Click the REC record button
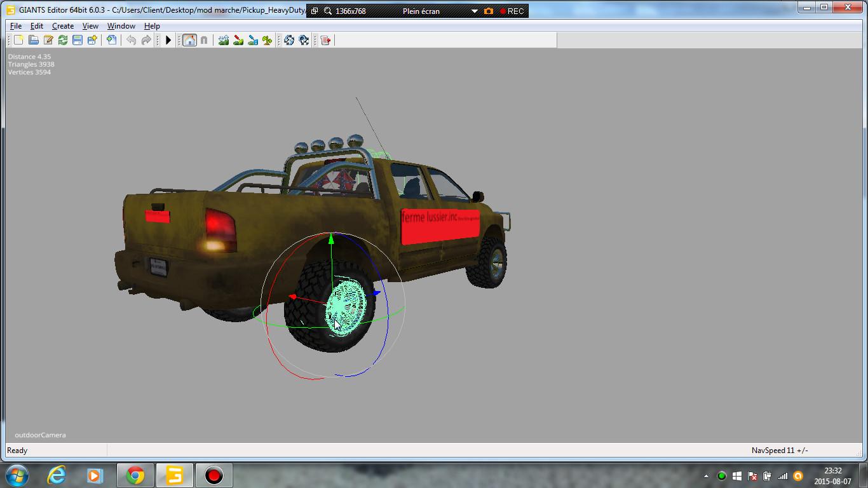This screenshot has width=868, height=488. 512,11
